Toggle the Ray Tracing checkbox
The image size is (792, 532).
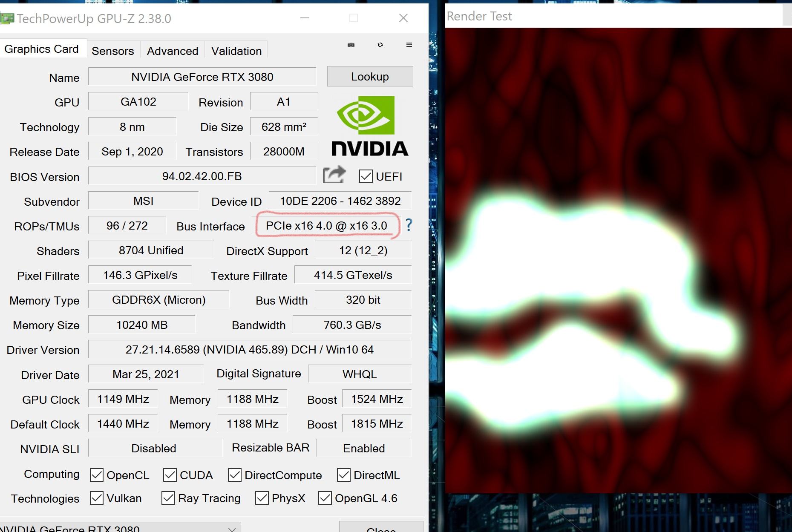tap(168, 498)
